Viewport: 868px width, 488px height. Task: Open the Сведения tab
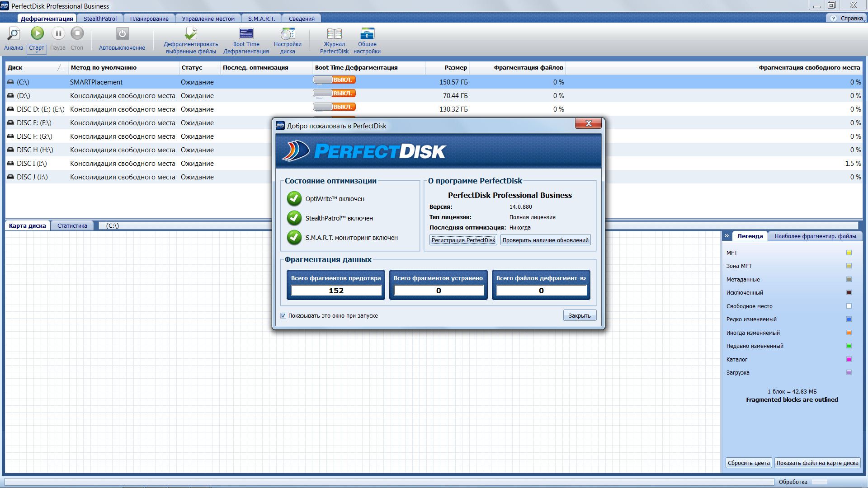tap(302, 19)
